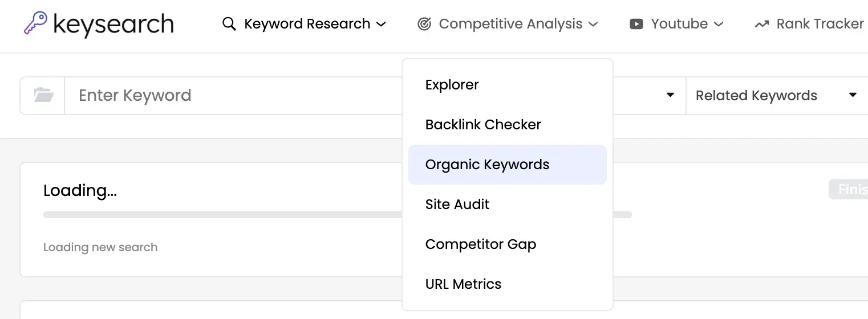Screen dimensions: 868x319
Task: Open Backlink Checker
Action: 483,125
